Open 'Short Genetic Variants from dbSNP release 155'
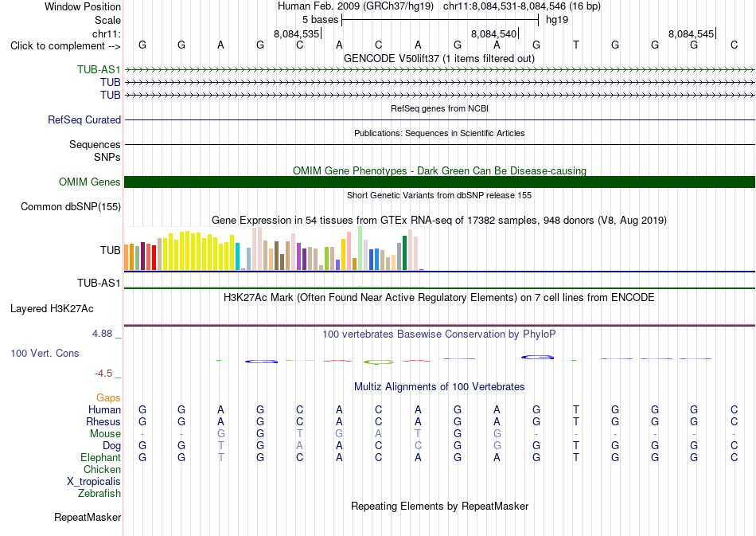This screenshot has height=536, width=756. click(x=439, y=195)
